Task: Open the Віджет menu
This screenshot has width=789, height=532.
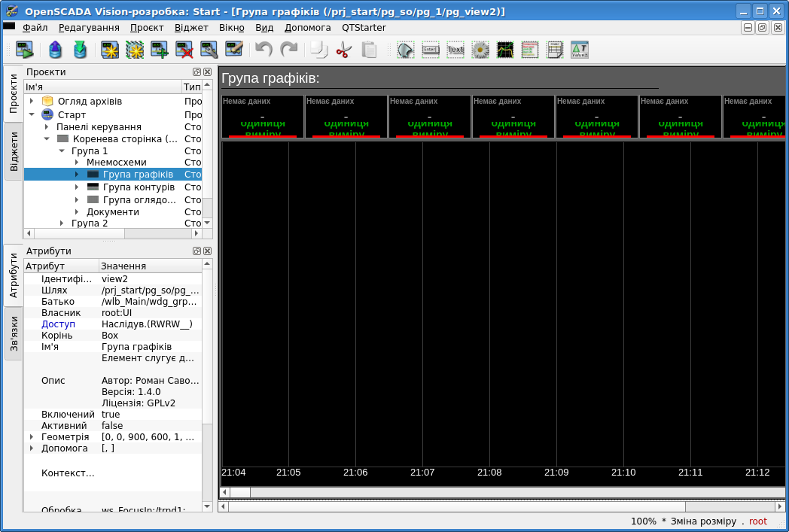Action: coord(191,28)
